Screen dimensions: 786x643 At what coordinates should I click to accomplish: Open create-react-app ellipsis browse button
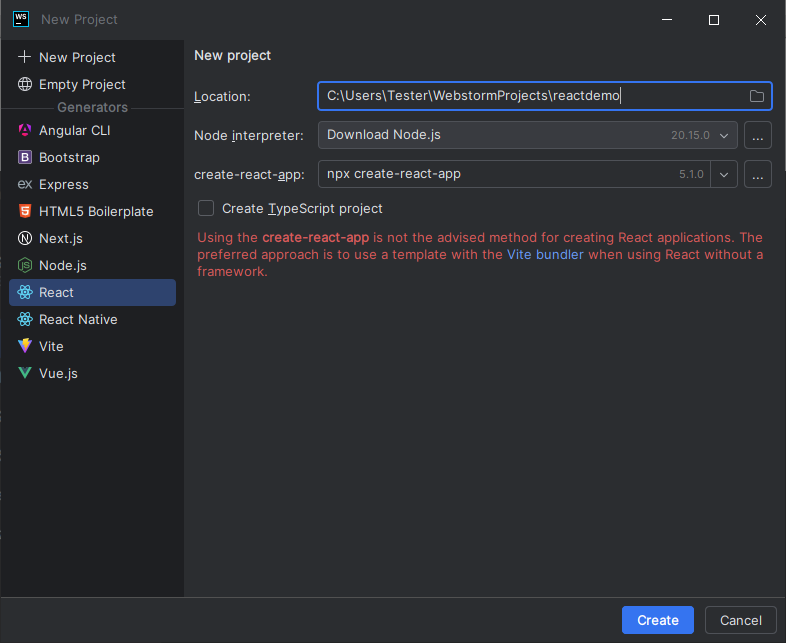coord(757,174)
